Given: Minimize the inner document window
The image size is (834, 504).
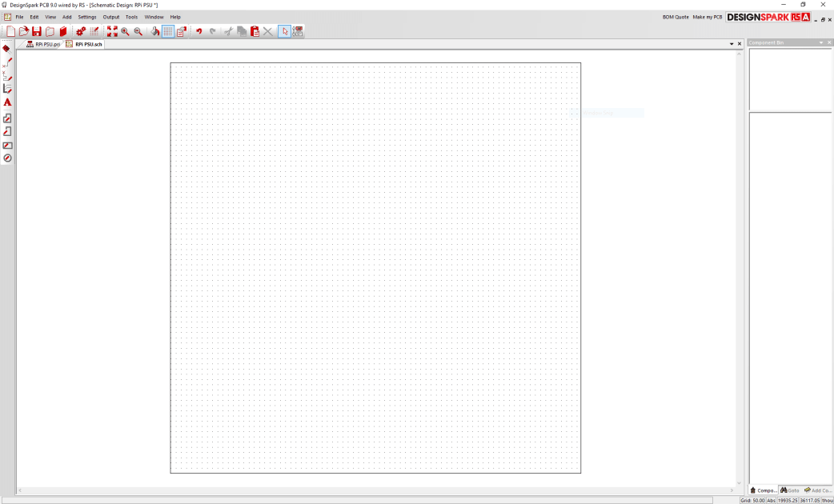Looking at the screenshot, I should click(816, 19).
